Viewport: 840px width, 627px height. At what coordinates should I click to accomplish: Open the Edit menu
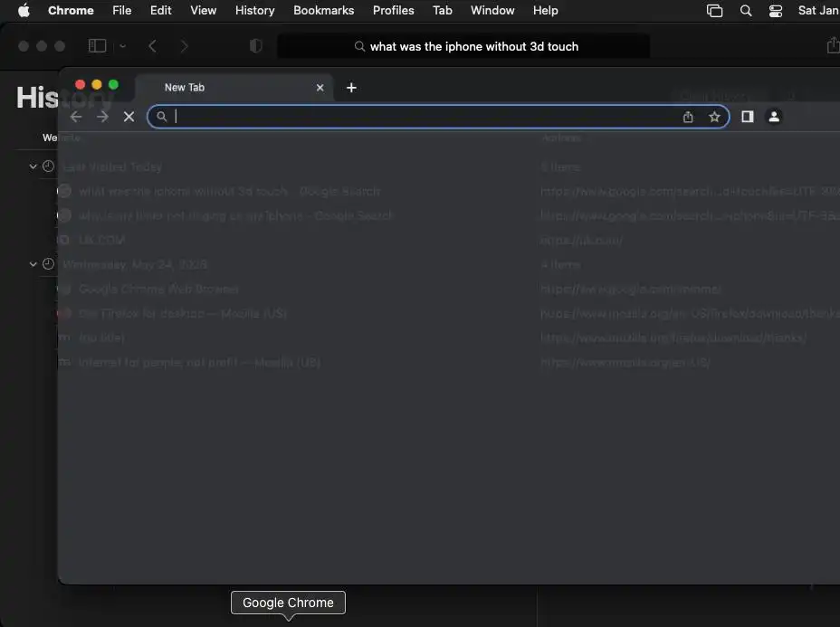click(x=161, y=11)
